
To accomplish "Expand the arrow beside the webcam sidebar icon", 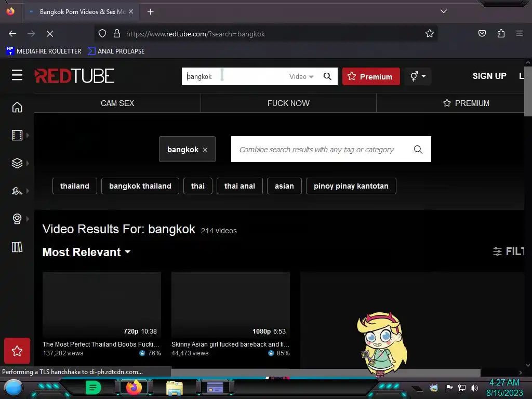I will pyautogui.click(x=28, y=219).
